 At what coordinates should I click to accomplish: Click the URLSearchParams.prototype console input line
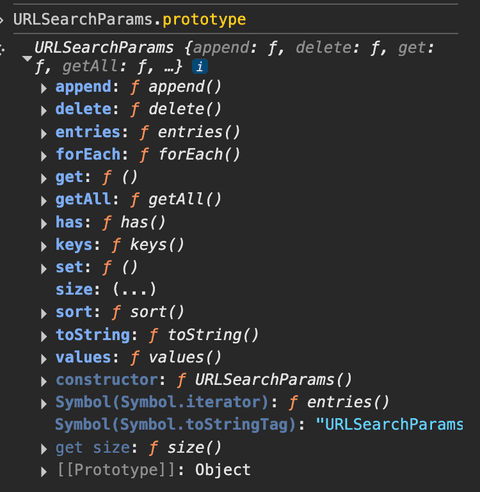[x=130, y=19]
